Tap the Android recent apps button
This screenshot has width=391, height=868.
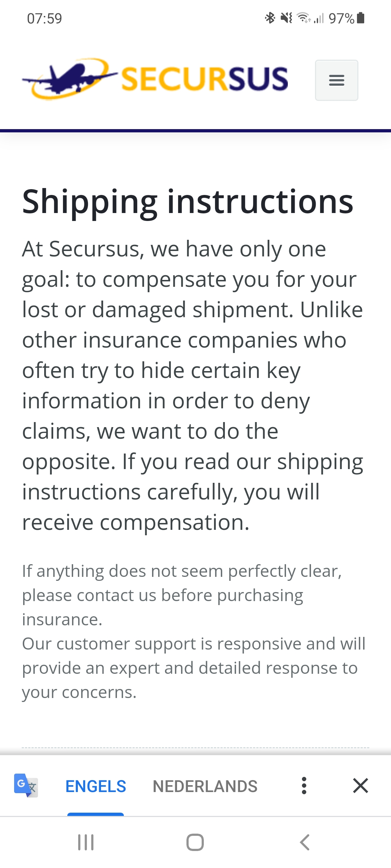(x=86, y=842)
